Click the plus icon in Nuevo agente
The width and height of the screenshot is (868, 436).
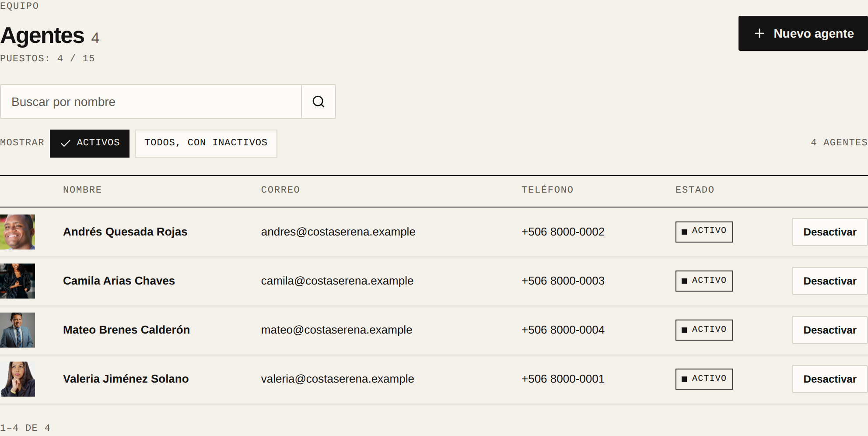759,33
